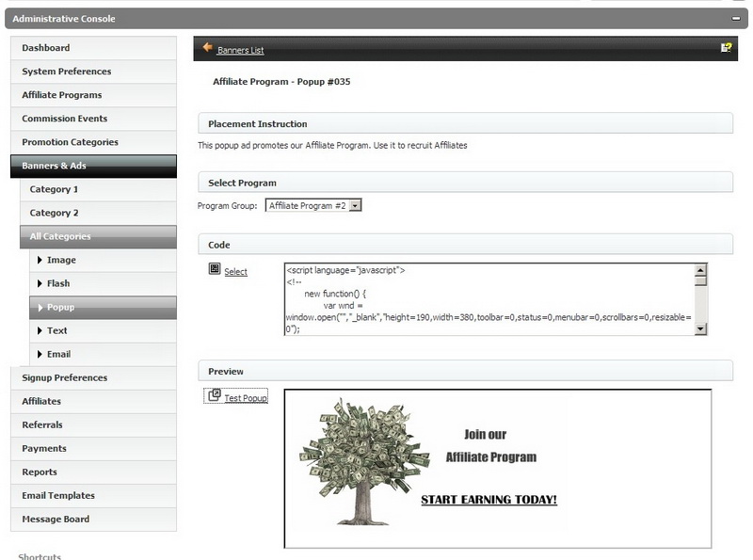
Task: Select Banners & Ads menu
Action: click(93, 166)
